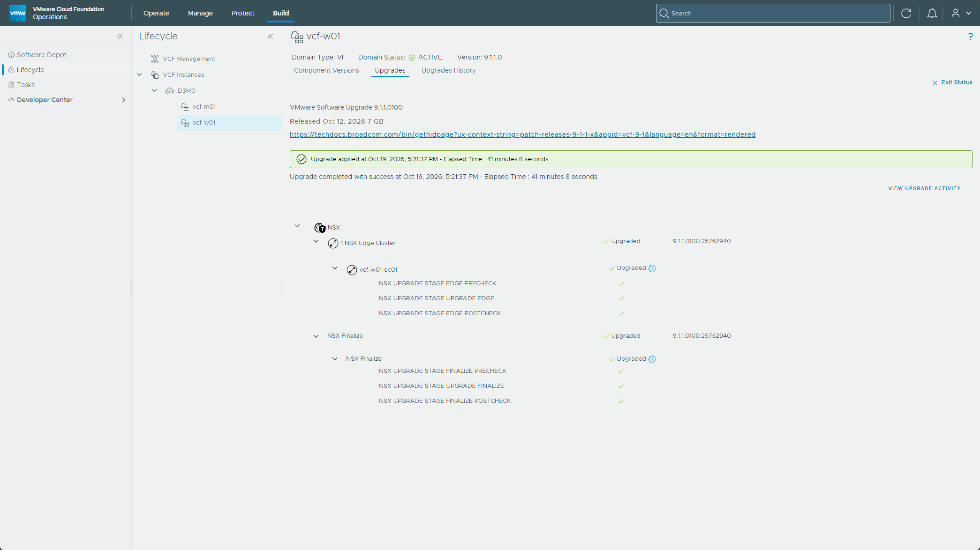Screen dimensions: 980x550
Task: Click View Upgrade Activity button
Action: (x=924, y=188)
